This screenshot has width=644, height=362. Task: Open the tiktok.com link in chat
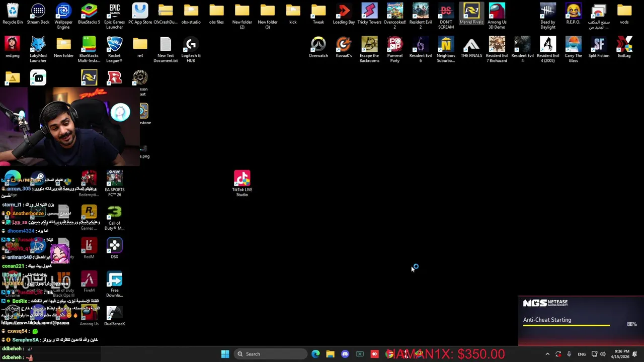(35, 323)
